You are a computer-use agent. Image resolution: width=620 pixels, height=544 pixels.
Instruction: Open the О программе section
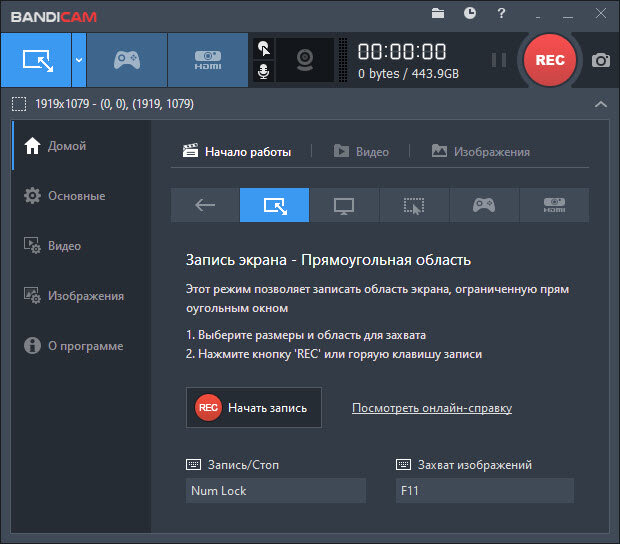pos(81,346)
